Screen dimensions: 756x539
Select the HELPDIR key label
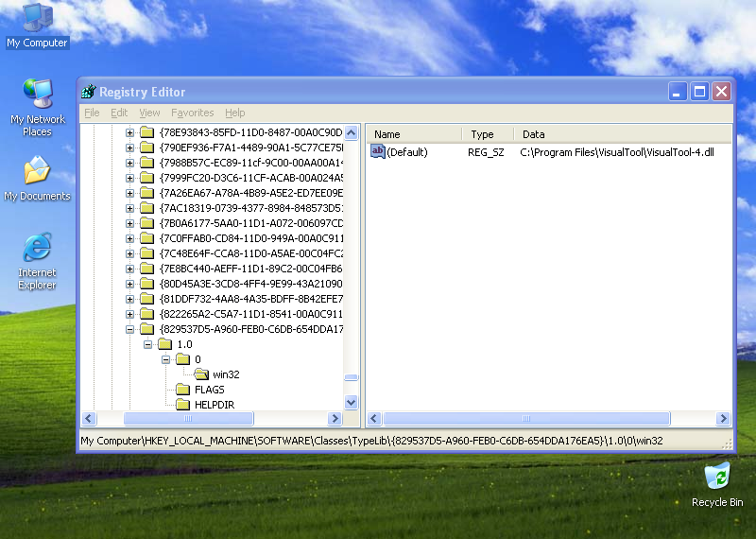click(x=215, y=405)
